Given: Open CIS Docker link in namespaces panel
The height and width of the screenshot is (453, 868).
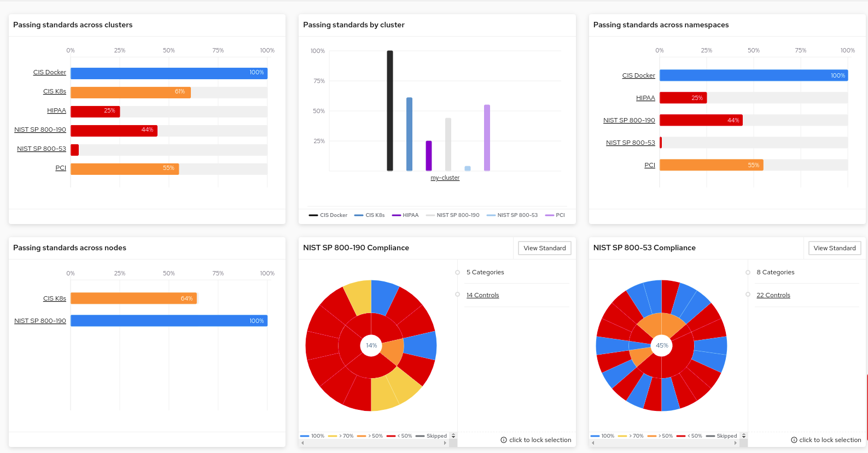Looking at the screenshot, I should click(638, 75).
